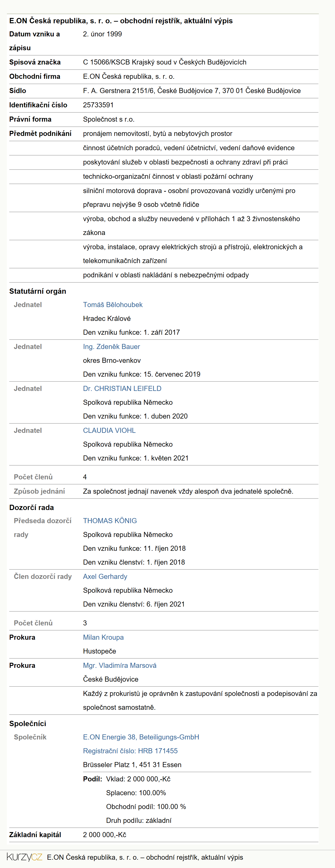Open CLAUDIA VIOHL person link
335x868 pixels.
109,430
